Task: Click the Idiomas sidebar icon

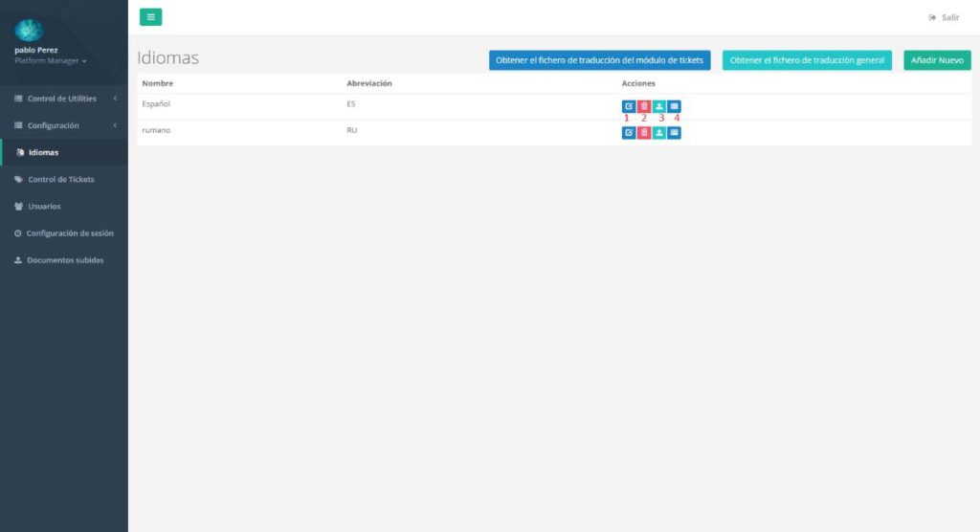Action: coord(20,152)
